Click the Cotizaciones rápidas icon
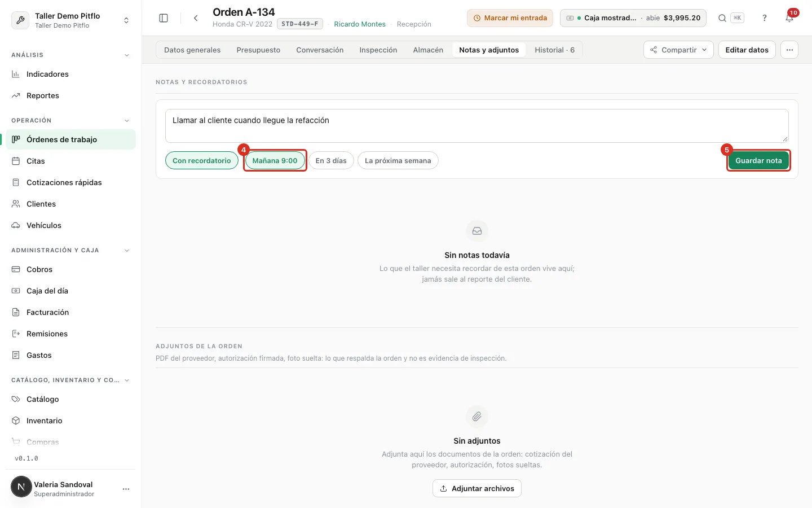The height and width of the screenshot is (508, 812). point(16,182)
